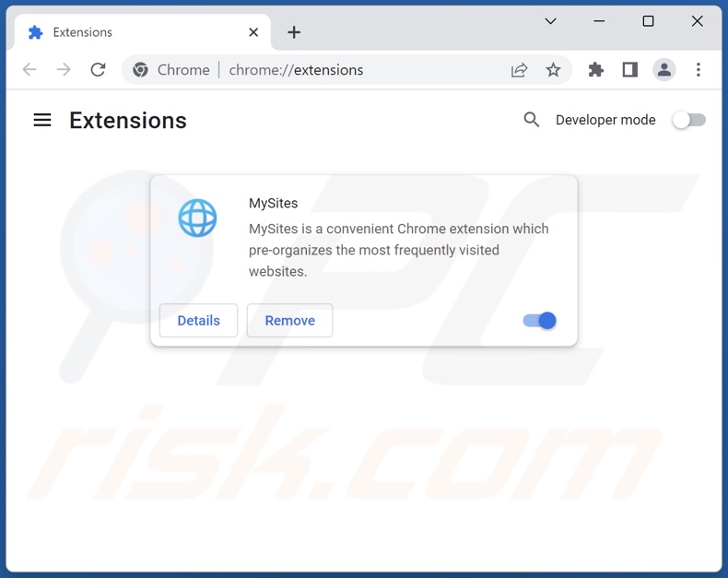Reload the page with refresh icon
728x578 pixels.
pos(98,70)
